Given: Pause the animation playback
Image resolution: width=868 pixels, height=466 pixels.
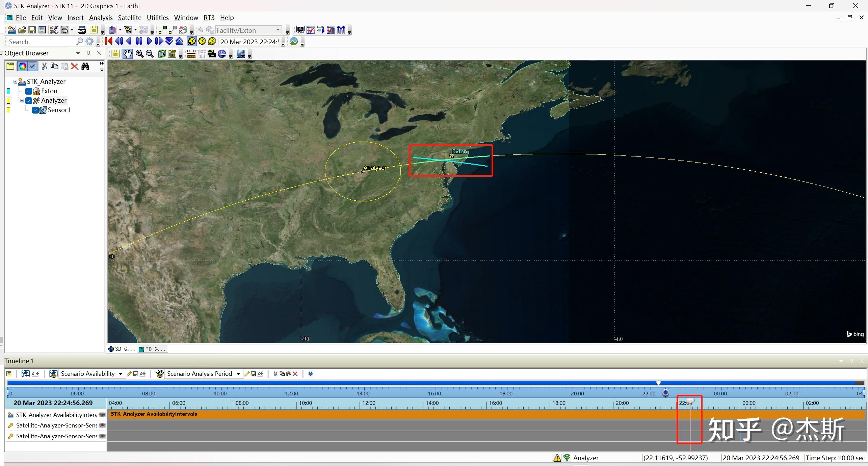Looking at the screenshot, I should (139, 41).
